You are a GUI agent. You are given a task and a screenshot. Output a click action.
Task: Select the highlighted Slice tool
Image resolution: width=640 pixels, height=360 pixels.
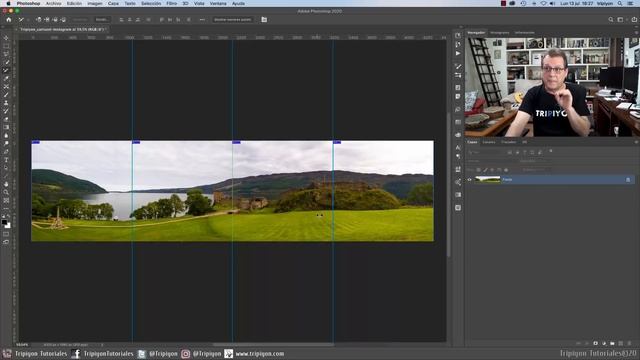[x=6, y=70]
